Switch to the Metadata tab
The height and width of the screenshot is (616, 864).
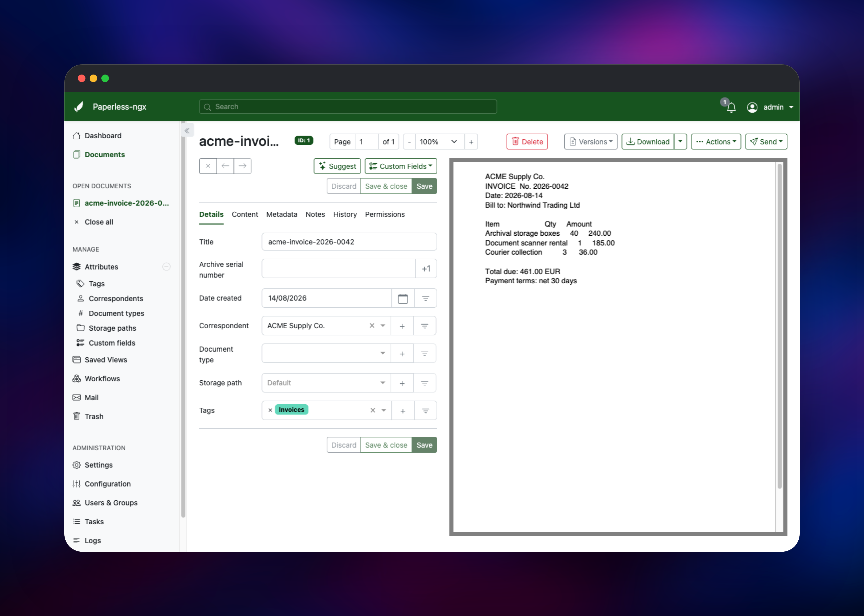[x=282, y=215]
